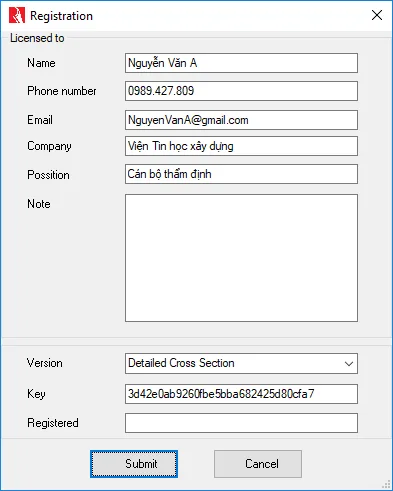Click the Email input field

pos(241,120)
